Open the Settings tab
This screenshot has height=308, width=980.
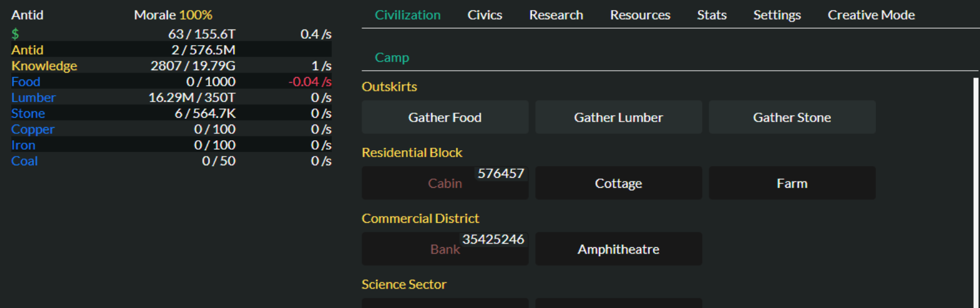(777, 15)
